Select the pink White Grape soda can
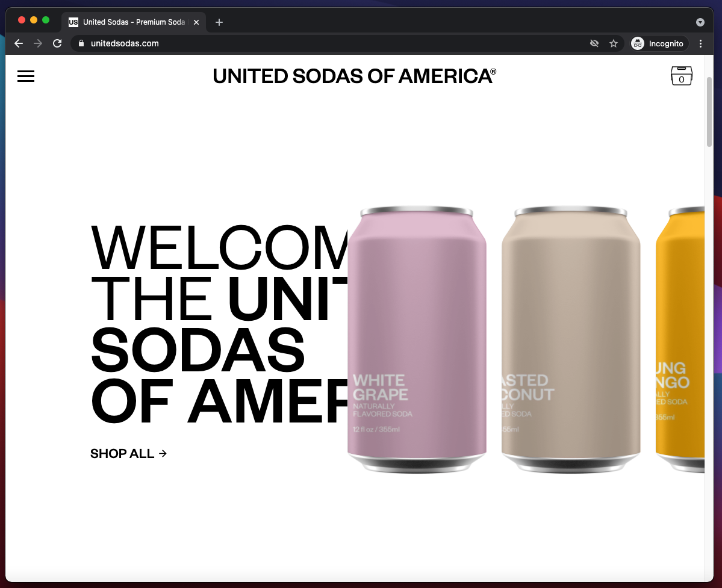 point(417,339)
